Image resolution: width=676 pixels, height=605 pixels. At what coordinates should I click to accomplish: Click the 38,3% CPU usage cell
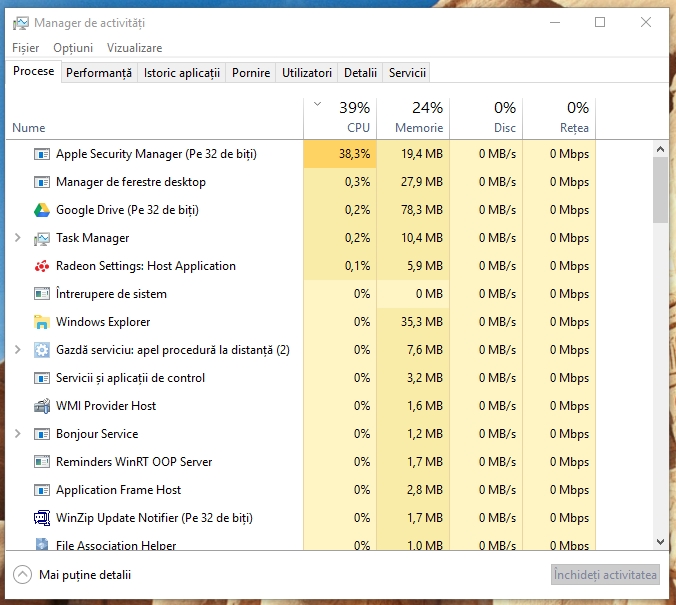click(340, 154)
